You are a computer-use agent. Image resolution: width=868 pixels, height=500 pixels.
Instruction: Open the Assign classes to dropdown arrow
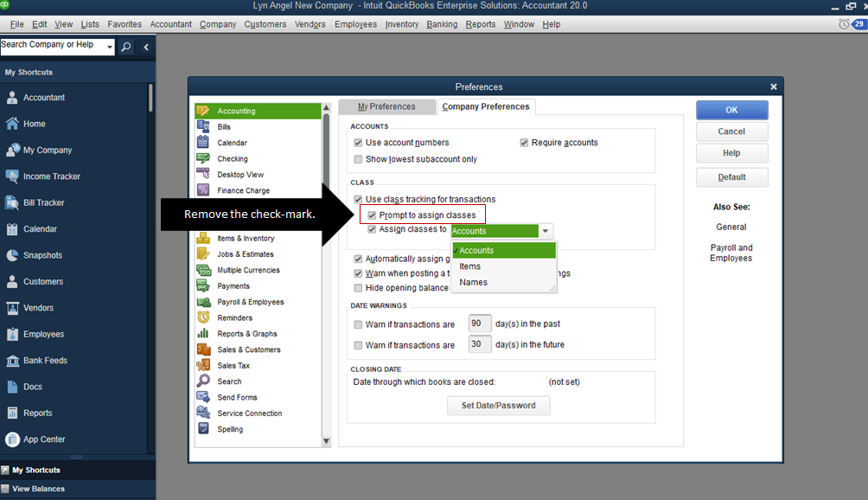[546, 231]
